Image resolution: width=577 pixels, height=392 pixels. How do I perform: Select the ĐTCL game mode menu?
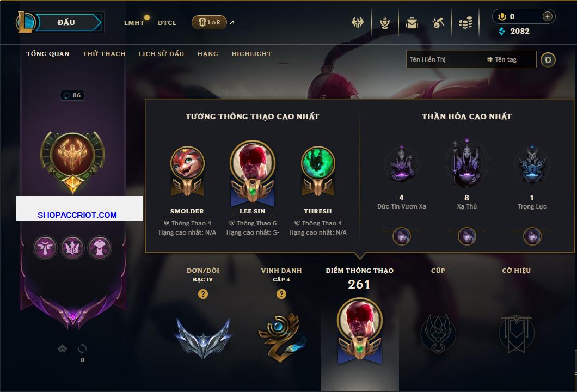tap(167, 23)
